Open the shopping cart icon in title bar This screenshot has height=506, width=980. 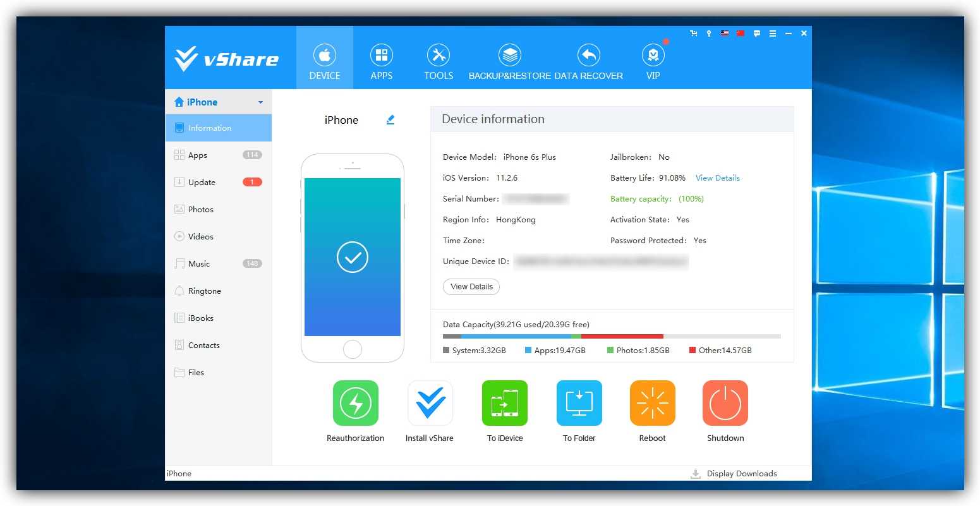click(x=693, y=33)
